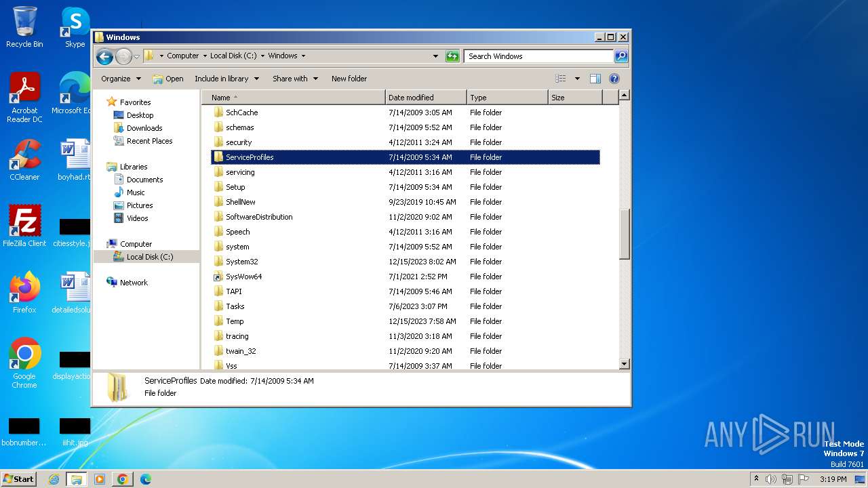Click the file list vertical scrollbar
868x488 pixels.
pos(625,234)
